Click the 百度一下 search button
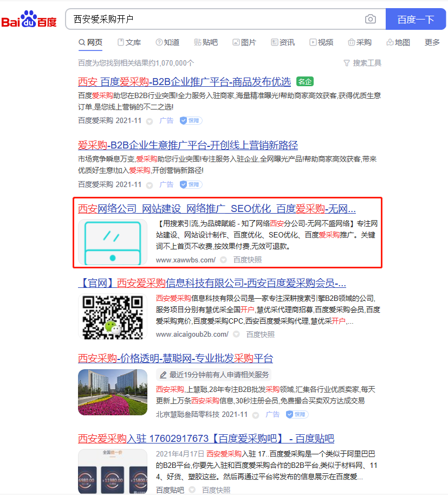Screen dimensions: 448x495 (415, 20)
